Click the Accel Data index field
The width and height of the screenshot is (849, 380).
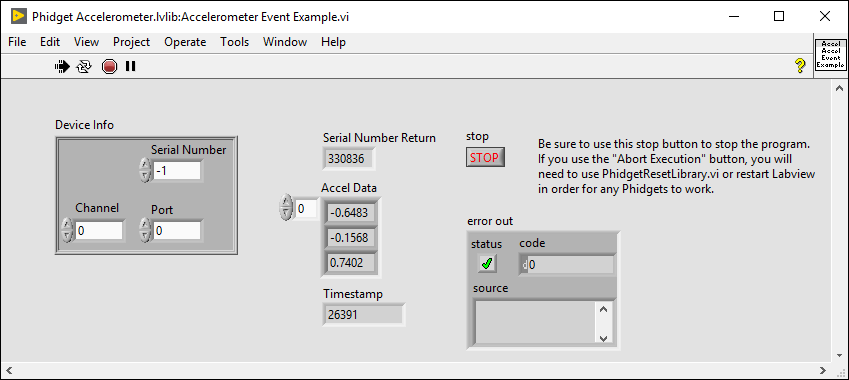click(x=306, y=209)
